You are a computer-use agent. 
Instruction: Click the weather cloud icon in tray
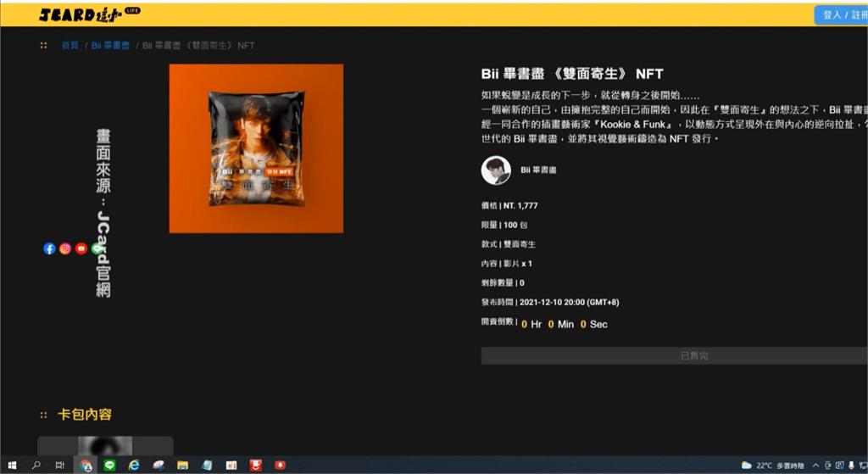click(747, 466)
